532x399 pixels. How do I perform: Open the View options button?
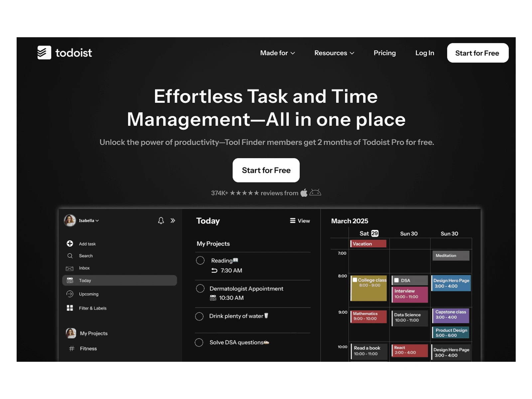[300, 221]
